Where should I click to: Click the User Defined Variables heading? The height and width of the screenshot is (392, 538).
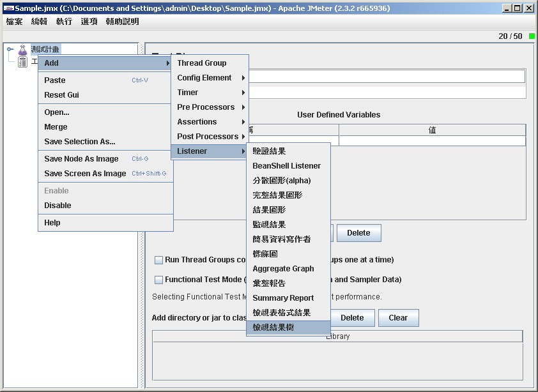[339, 115]
